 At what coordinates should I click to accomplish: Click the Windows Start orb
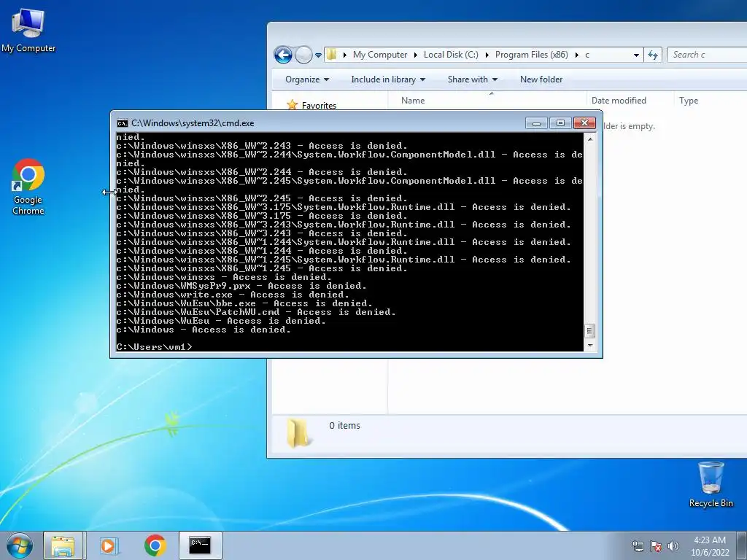20,545
